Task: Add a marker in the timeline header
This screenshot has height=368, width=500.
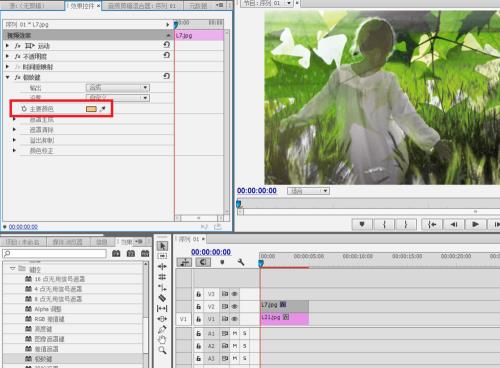Action: (222, 262)
